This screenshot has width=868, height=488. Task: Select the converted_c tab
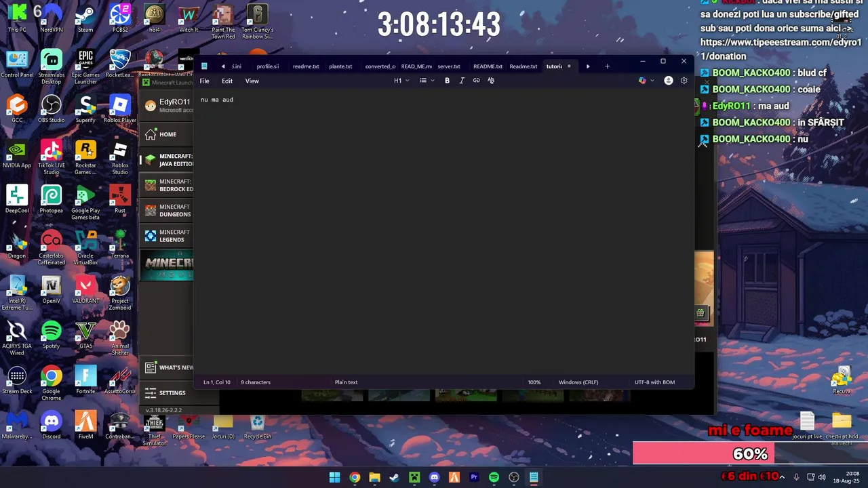click(x=380, y=66)
